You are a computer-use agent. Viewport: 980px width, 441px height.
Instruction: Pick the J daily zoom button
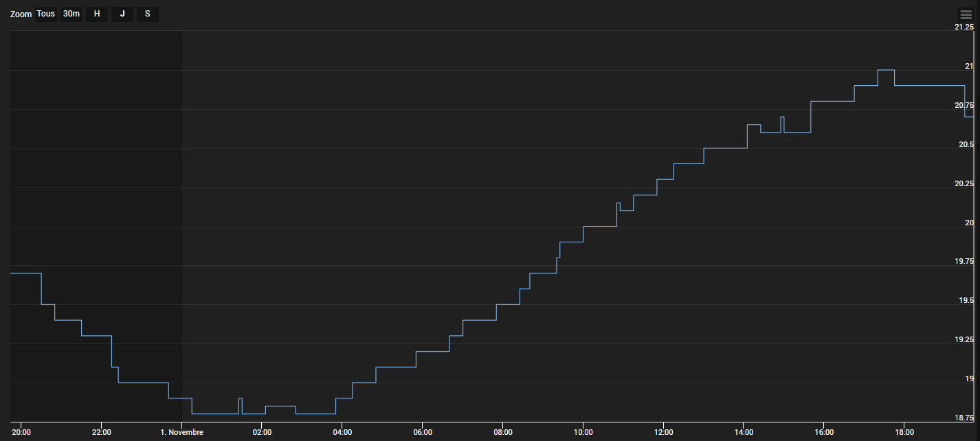pyautogui.click(x=122, y=14)
